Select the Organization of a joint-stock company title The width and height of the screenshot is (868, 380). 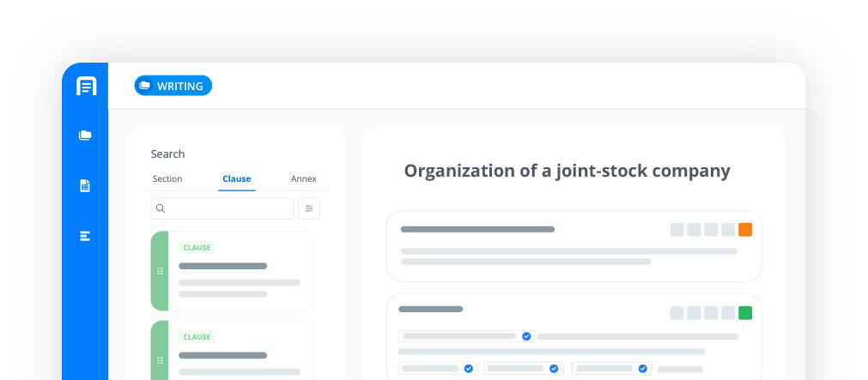pyautogui.click(x=567, y=171)
